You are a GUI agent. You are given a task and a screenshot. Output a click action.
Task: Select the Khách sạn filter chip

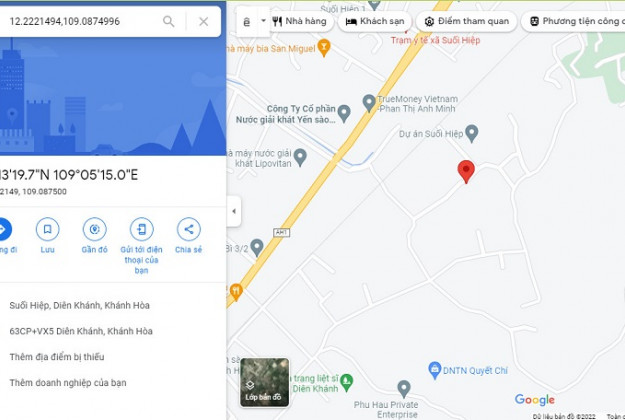(x=375, y=21)
